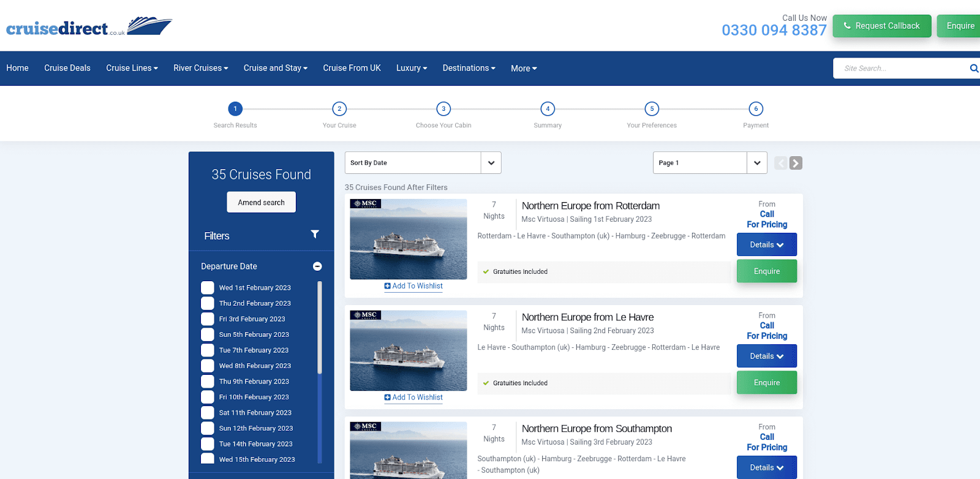Open Cruise From UK in navigation
The height and width of the screenshot is (479, 980).
[x=352, y=68]
